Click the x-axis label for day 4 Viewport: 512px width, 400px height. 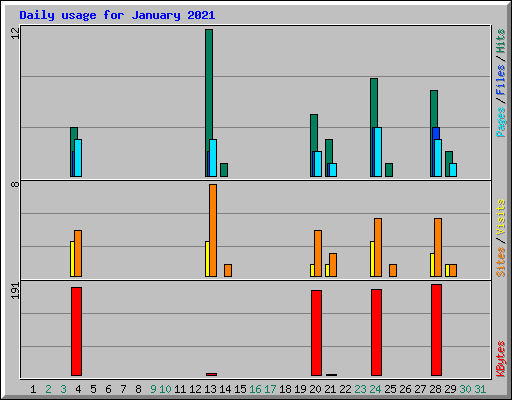point(78,389)
